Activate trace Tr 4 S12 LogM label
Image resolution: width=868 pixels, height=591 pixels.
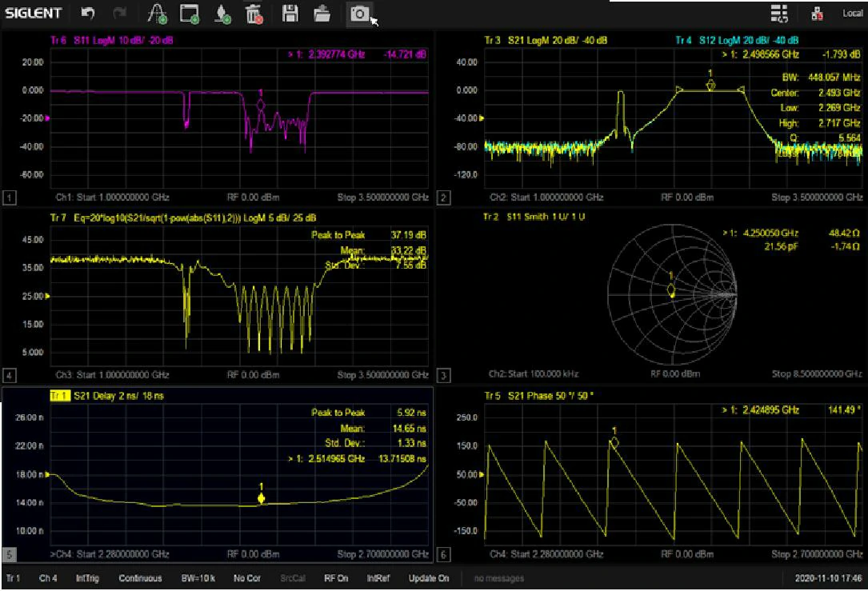(x=738, y=41)
